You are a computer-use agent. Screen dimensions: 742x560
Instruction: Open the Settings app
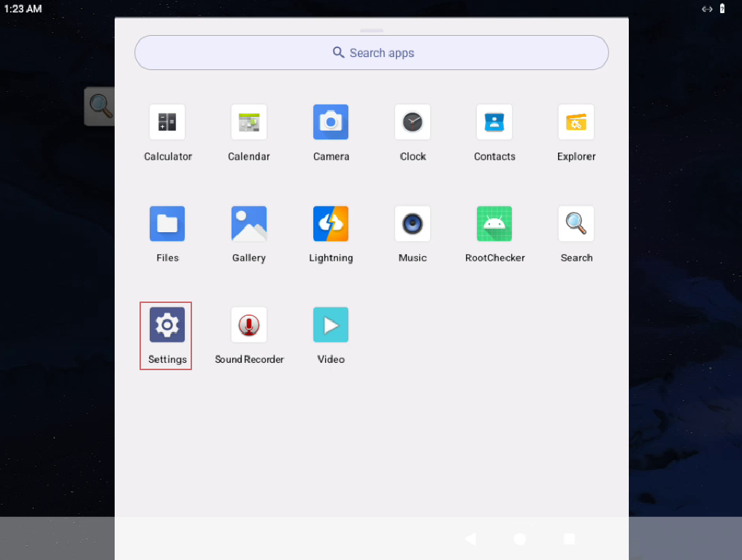point(167,326)
